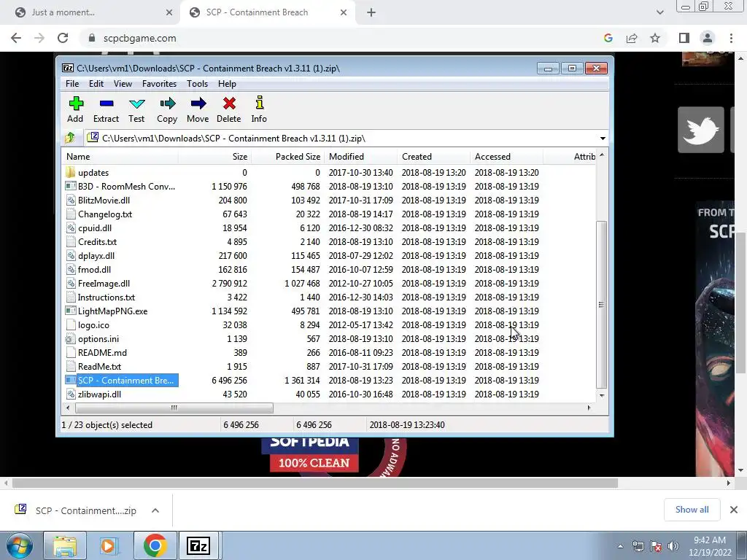Click the Move toolbar icon
747x560 pixels.
[x=198, y=104]
